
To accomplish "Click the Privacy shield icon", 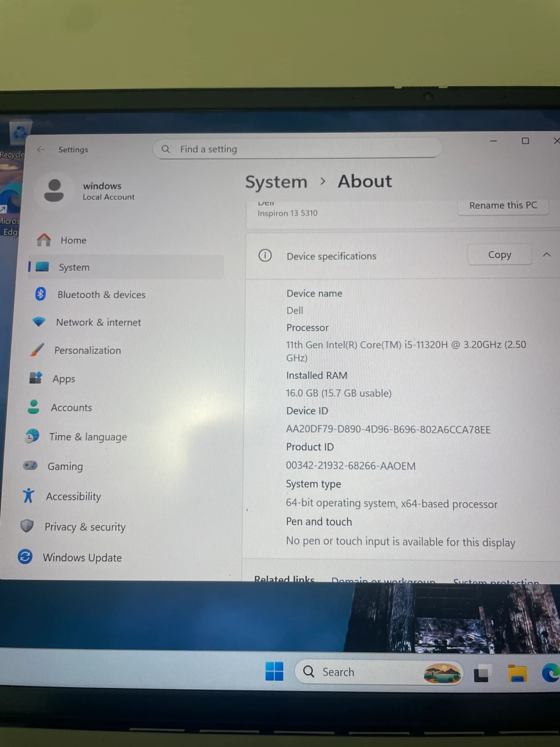I will pos(27,526).
